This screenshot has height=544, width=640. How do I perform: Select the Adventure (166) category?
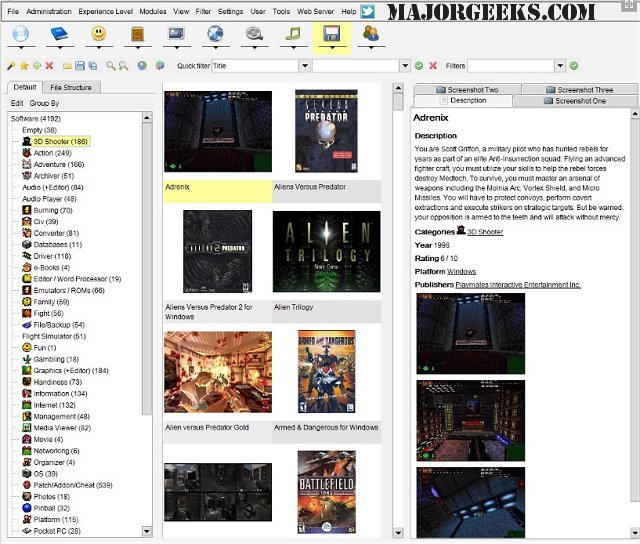tap(59, 164)
